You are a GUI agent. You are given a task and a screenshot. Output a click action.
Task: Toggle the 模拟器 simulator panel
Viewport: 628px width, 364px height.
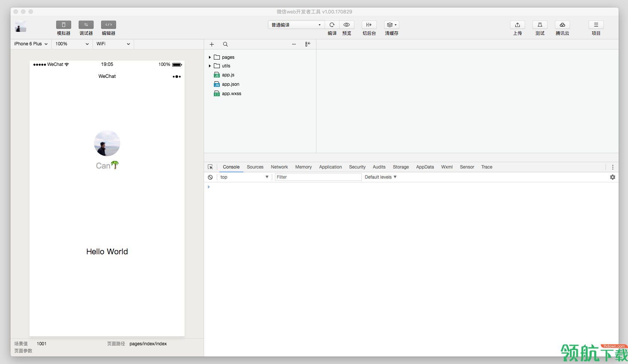[x=64, y=25]
